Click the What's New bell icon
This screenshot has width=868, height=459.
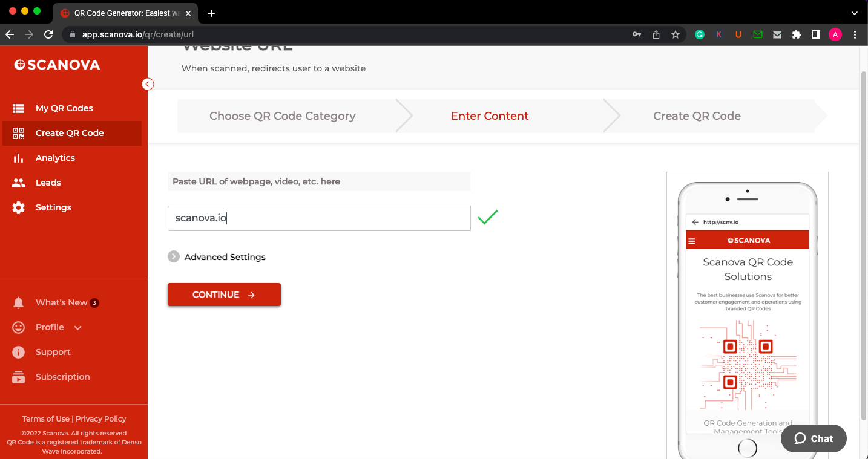(19, 302)
